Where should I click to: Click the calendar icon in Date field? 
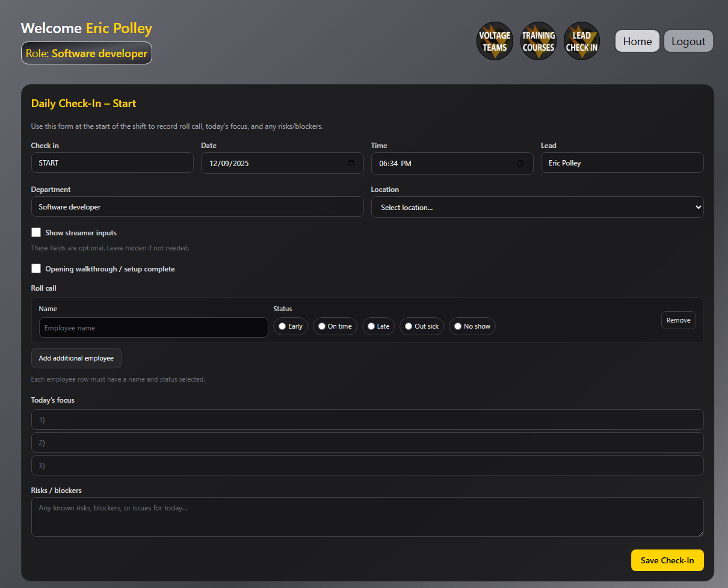(351, 163)
